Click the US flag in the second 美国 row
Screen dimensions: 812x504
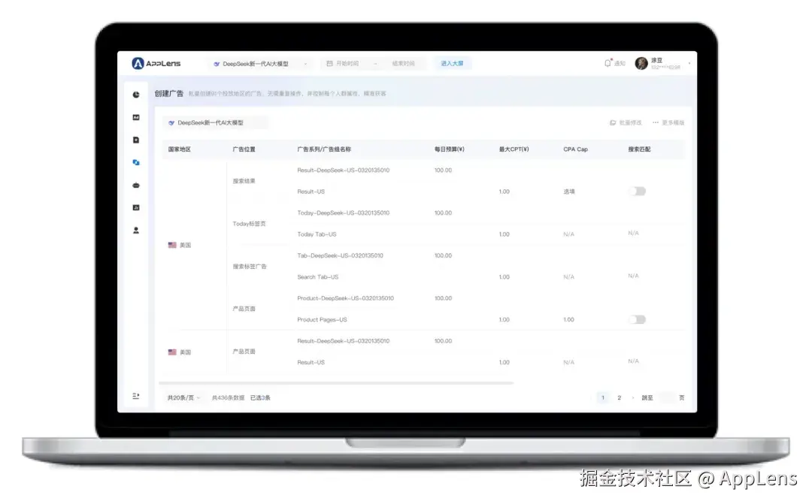(172, 352)
